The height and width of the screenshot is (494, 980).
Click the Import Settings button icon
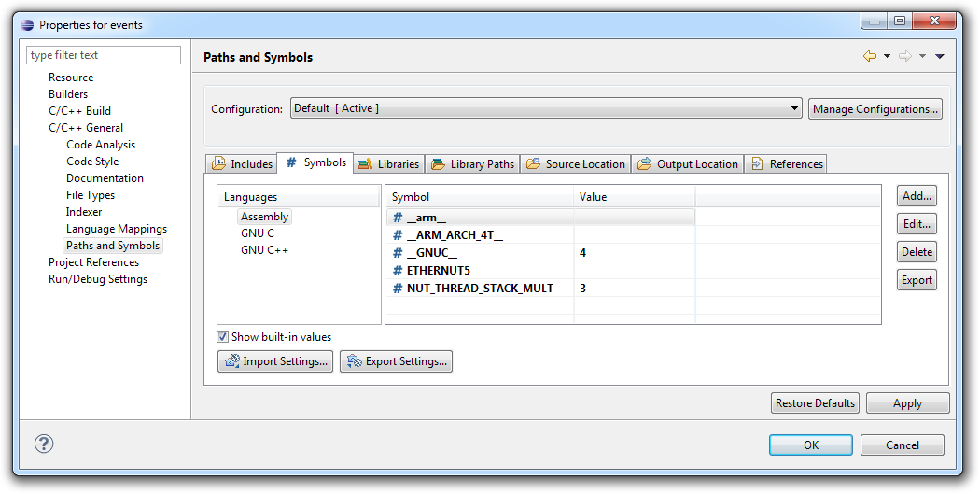231,361
